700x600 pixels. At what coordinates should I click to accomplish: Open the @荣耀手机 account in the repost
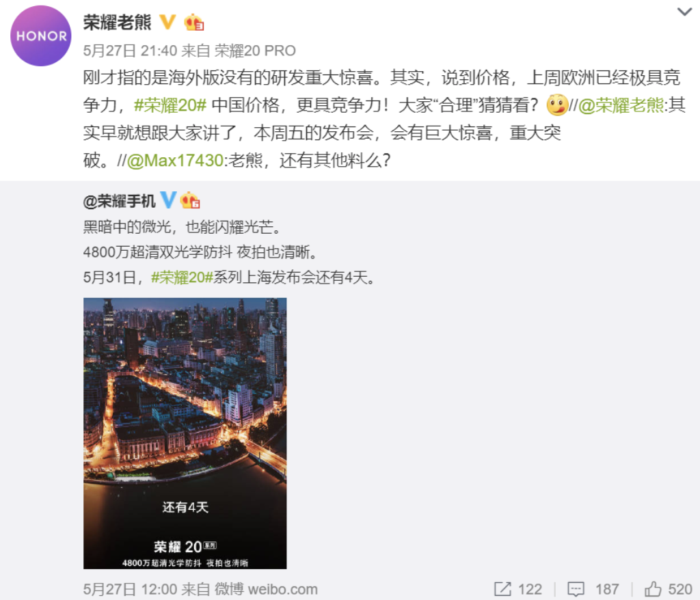point(119,202)
